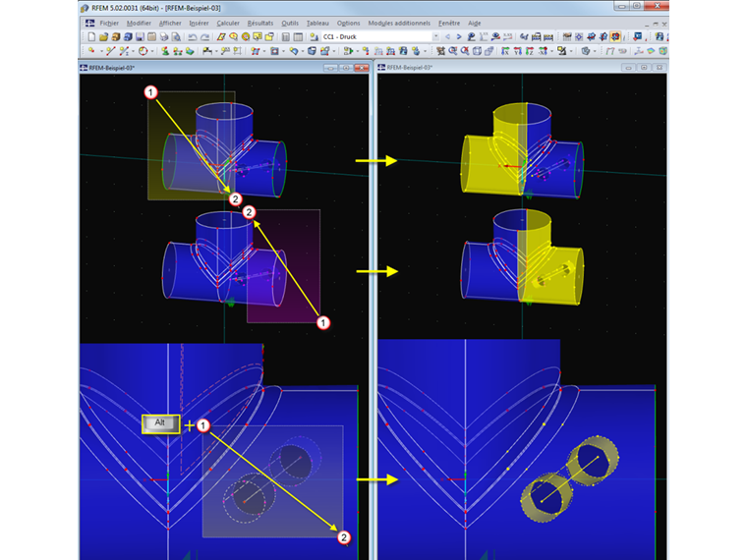This screenshot has height=560, width=747.
Task: Expand the dropdown next to the new node icon
Action: [x=101, y=51]
